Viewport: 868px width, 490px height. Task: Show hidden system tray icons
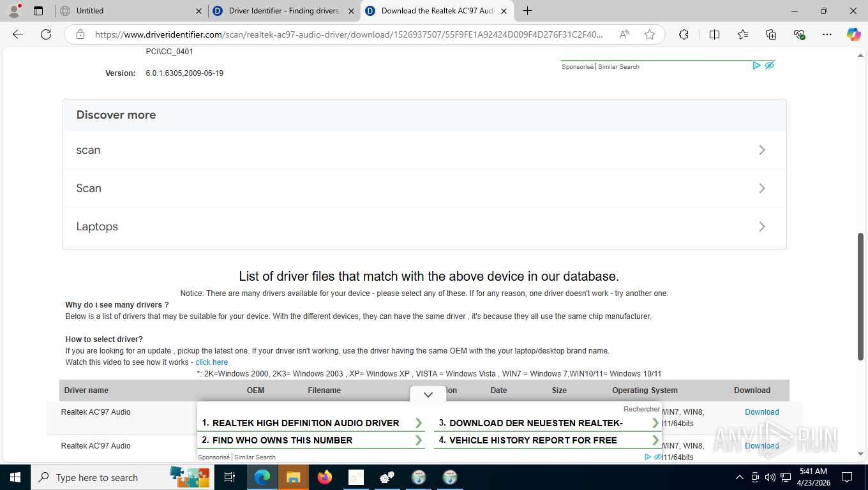pos(740,477)
